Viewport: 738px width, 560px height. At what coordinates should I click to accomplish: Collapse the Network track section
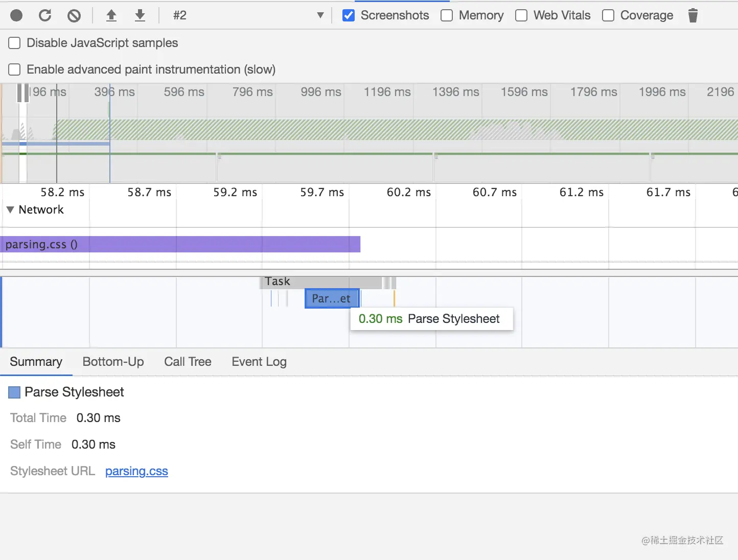[x=10, y=209]
